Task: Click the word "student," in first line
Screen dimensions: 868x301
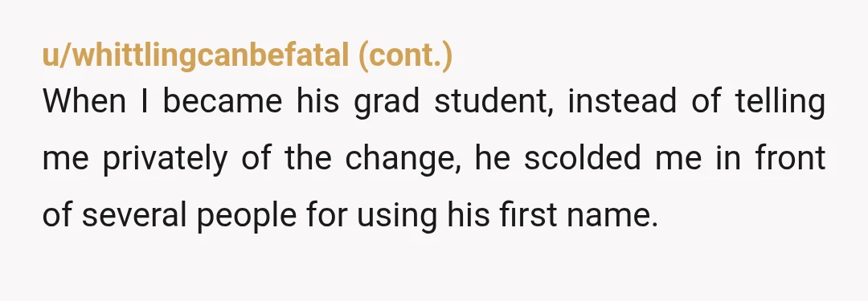Action: coord(493,103)
